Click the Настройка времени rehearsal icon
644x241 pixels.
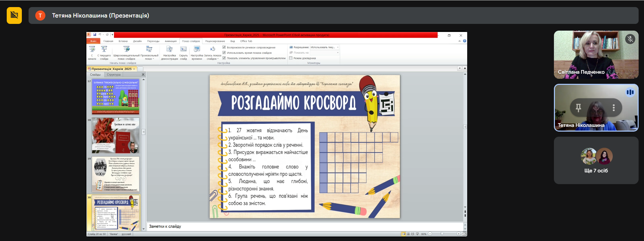197,49
